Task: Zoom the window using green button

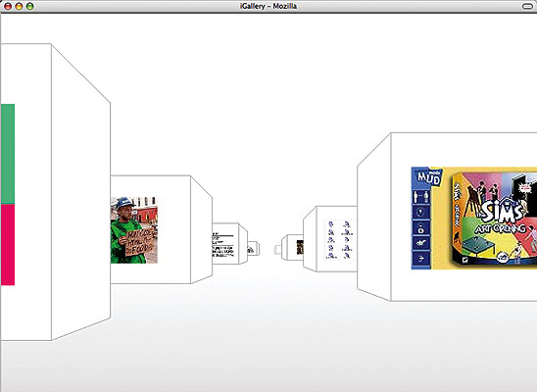Action: click(x=30, y=6)
